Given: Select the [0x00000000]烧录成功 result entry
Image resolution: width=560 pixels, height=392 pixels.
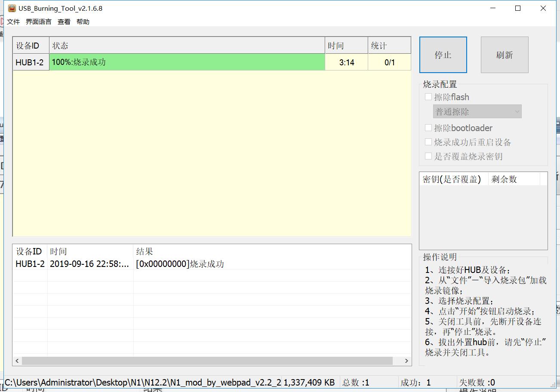Looking at the screenshot, I should tap(180, 264).
